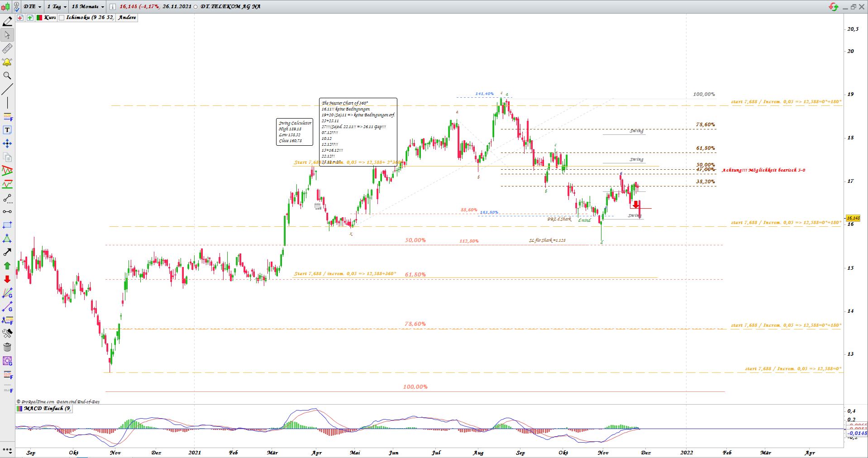This screenshot has width=868, height=458.
Task: Select the Gann line tool
Action: [7, 307]
